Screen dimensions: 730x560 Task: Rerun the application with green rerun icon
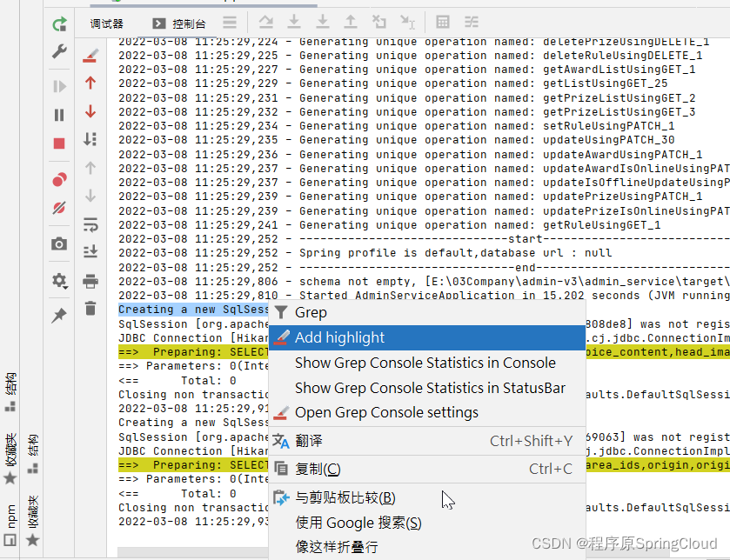click(x=59, y=23)
